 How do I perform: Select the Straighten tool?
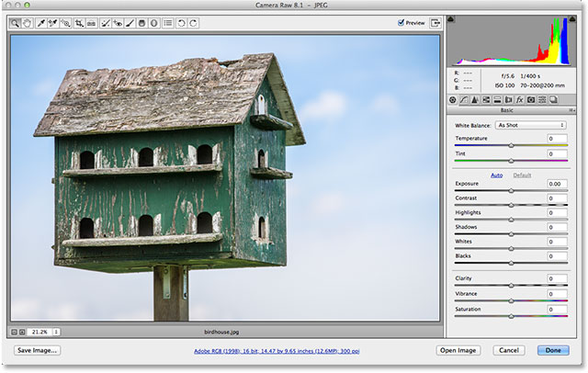[91, 23]
